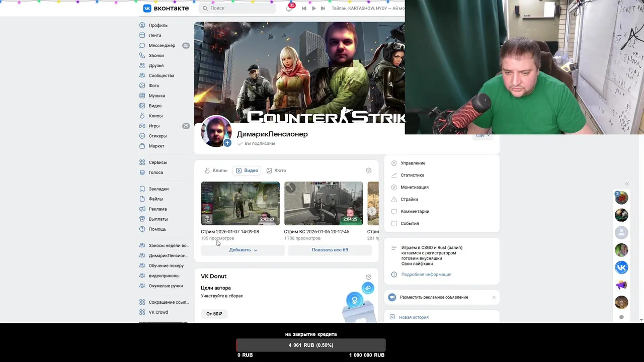Open VK logo chat in right panel
644x362 pixels.
coord(621,267)
